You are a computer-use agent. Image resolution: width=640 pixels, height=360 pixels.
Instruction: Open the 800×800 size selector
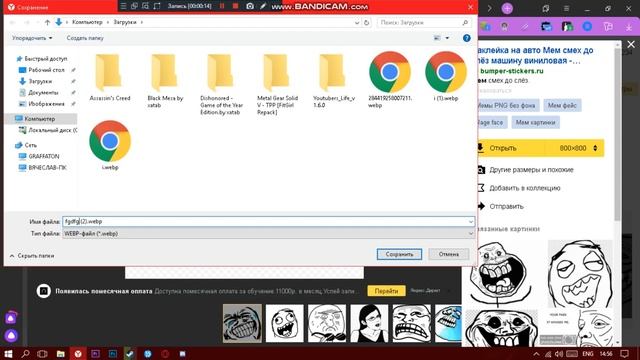(578, 148)
